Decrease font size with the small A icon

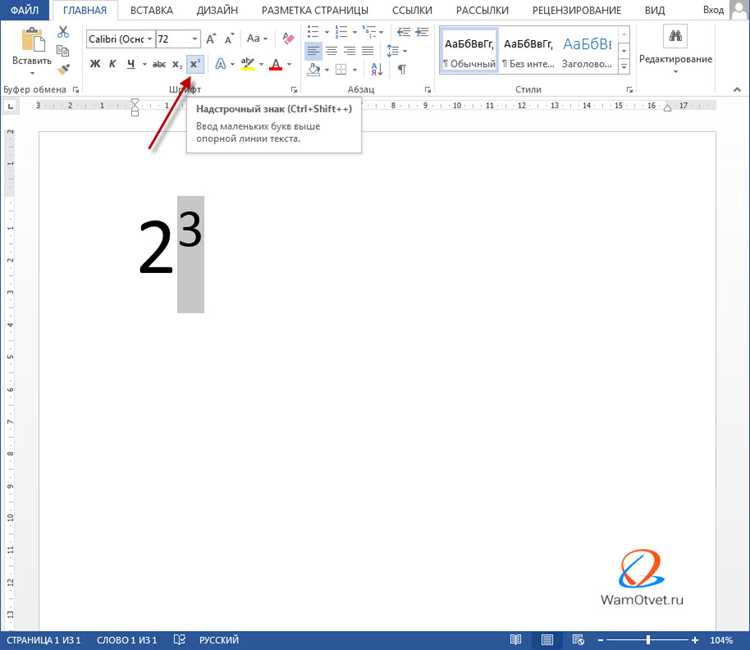click(229, 39)
